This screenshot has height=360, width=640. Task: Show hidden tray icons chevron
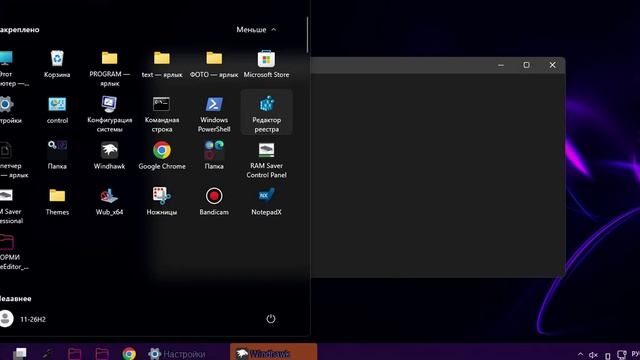coord(580,354)
